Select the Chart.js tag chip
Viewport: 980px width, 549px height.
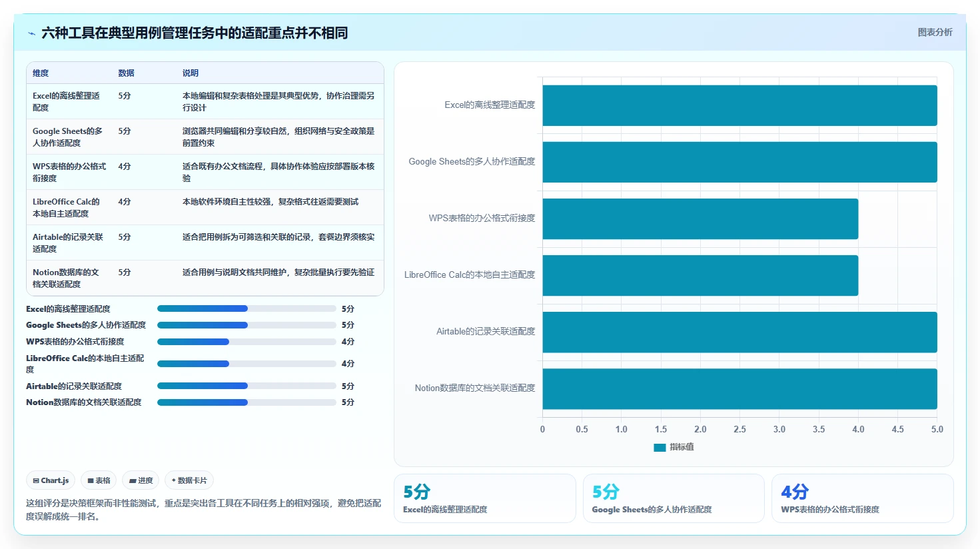[51, 480]
